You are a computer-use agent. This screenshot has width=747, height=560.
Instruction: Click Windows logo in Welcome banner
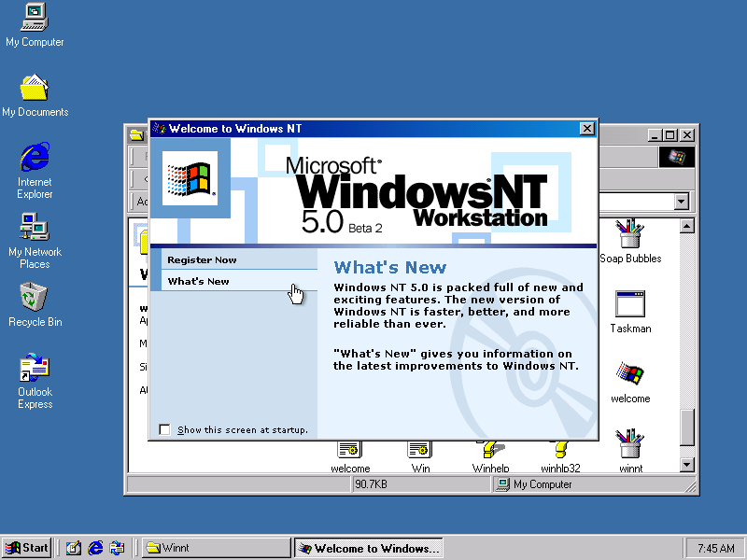[x=190, y=178]
